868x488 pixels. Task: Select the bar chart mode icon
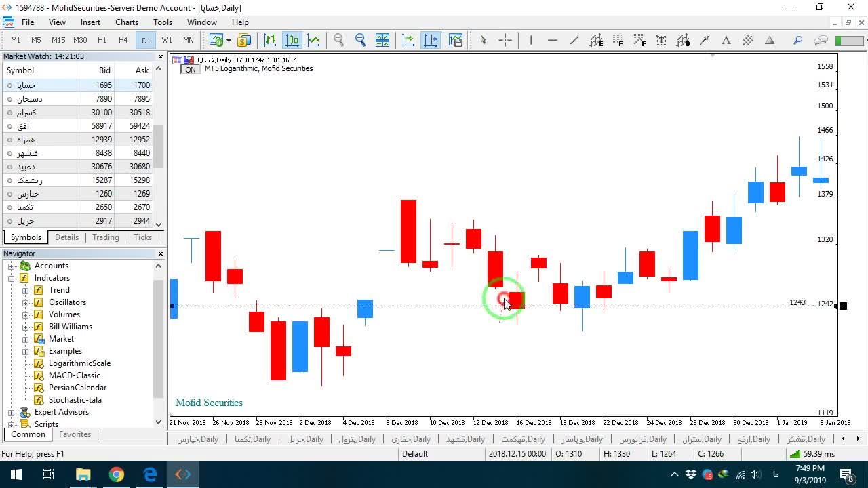[x=270, y=40]
